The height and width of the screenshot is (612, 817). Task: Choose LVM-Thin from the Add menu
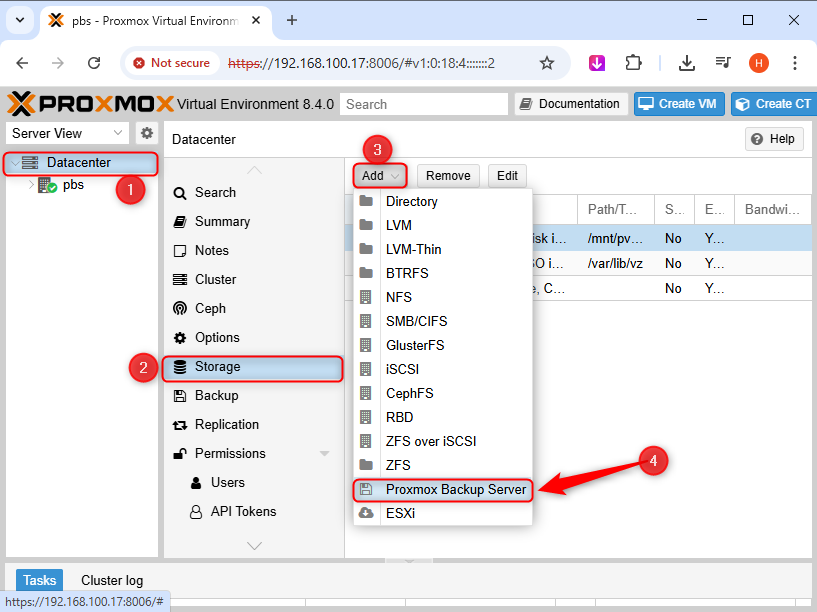click(x=443, y=249)
